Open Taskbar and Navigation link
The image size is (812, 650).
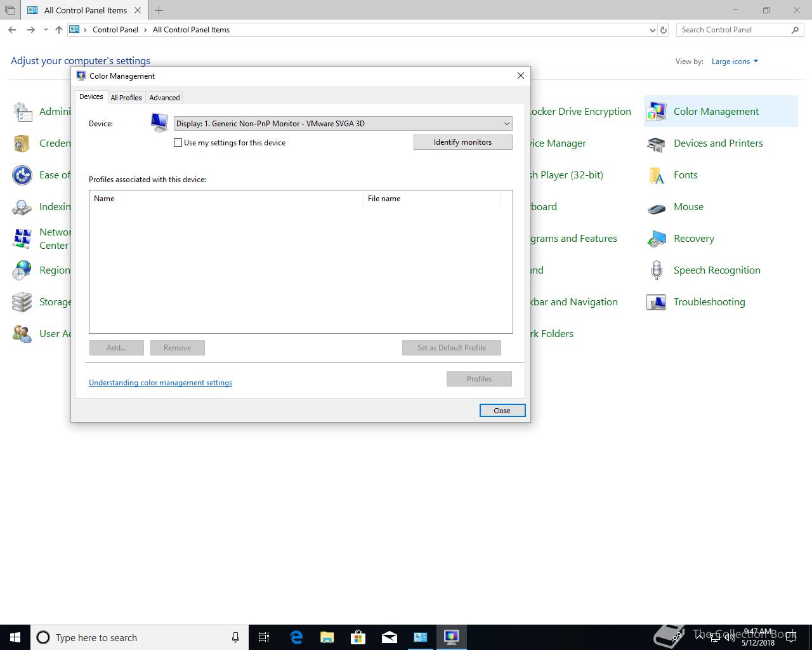pos(574,302)
